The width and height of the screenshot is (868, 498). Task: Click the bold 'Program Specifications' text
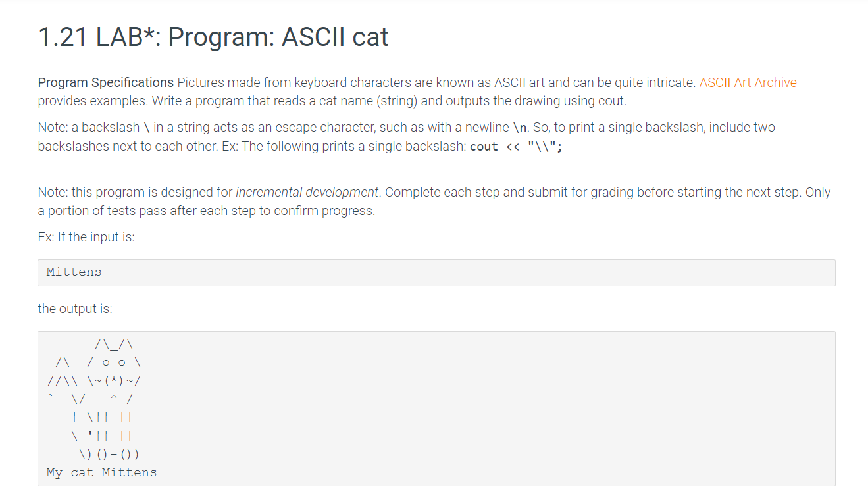[106, 82]
